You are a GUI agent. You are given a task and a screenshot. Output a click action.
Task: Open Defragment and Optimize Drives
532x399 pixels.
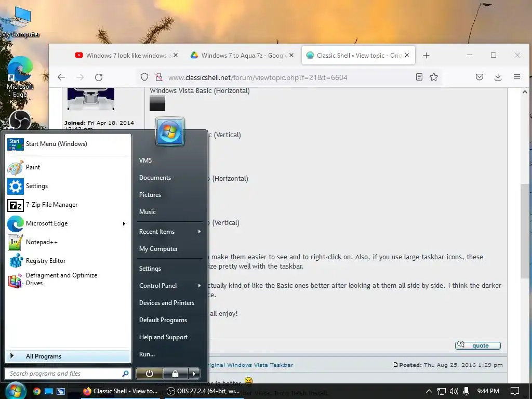[x=68, y=279]
